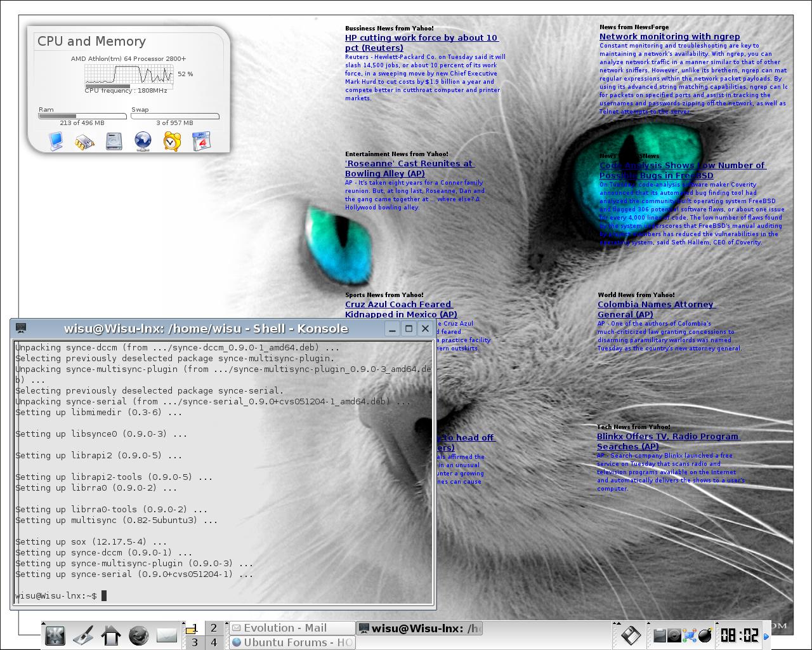Click the yellow alarm clock icon
The image size is (812, 650).
click(172, 141)
